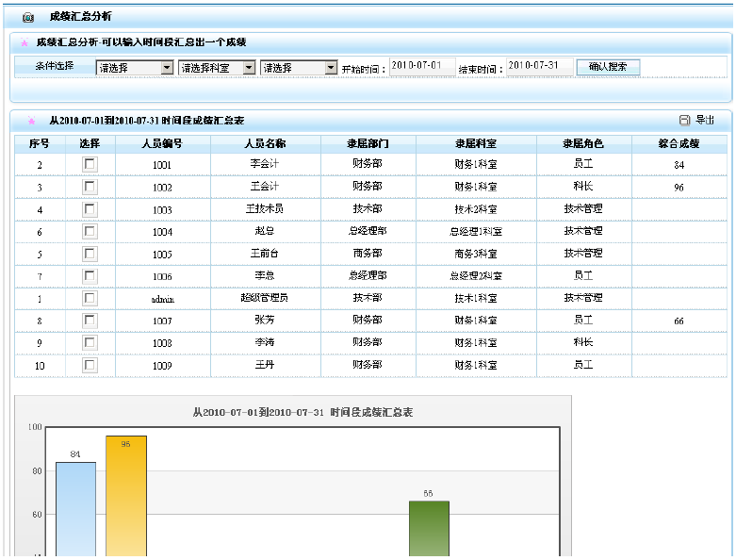Click the 隶属角色 column header
The height and width of the screenshot is (560, 736).
point(583,143)
